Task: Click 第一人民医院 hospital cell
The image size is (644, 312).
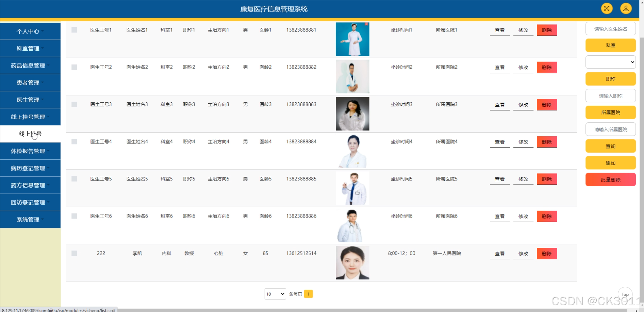Action: click(447, 253)
